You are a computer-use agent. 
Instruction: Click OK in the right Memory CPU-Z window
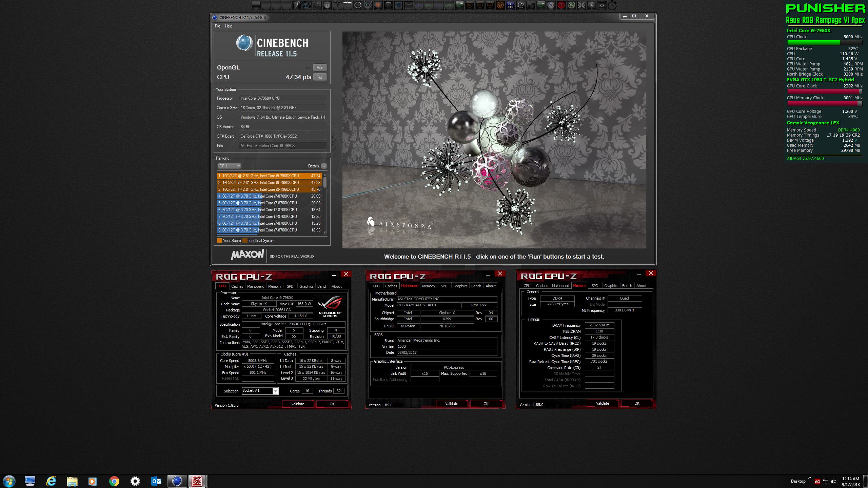[637, 403]
